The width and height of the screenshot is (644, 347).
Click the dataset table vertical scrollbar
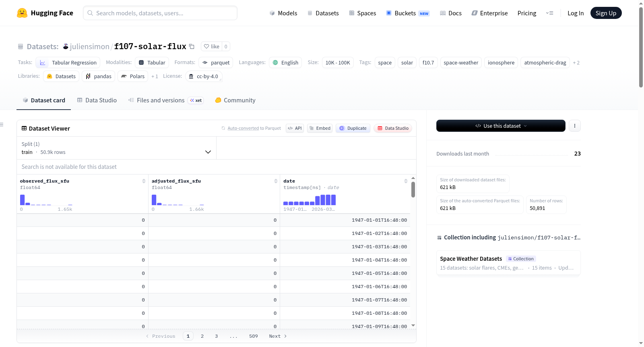413,189
